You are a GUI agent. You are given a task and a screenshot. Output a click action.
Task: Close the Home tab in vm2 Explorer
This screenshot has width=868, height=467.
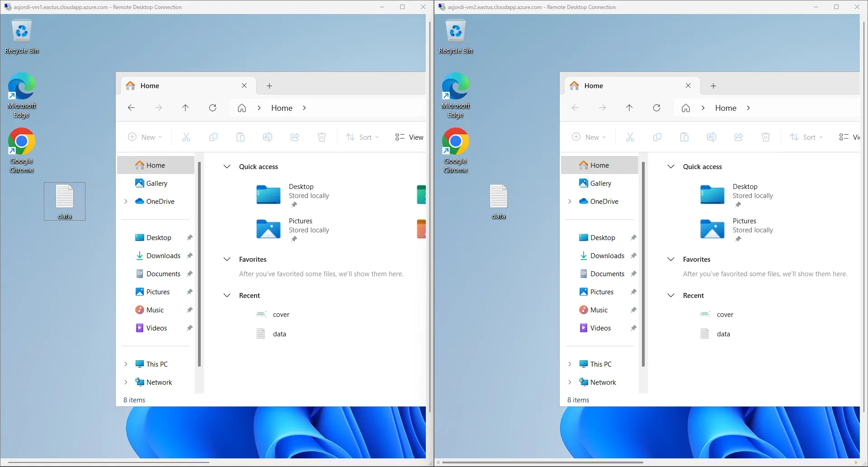coord(688,85)
